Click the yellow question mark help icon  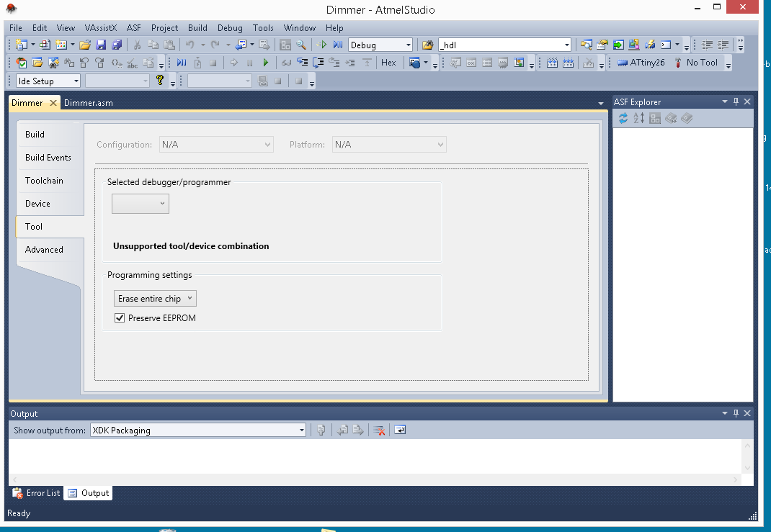160,80
